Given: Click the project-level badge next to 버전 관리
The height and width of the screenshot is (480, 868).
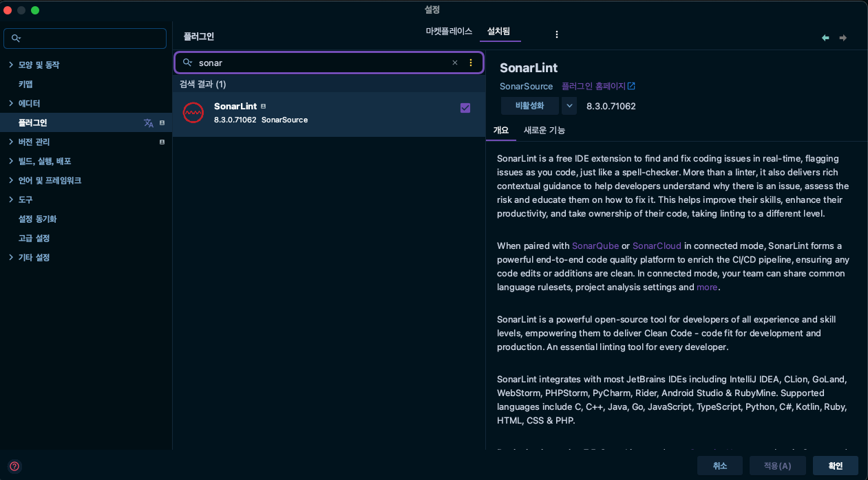Looking at the screenshot, I should (162, 142).
